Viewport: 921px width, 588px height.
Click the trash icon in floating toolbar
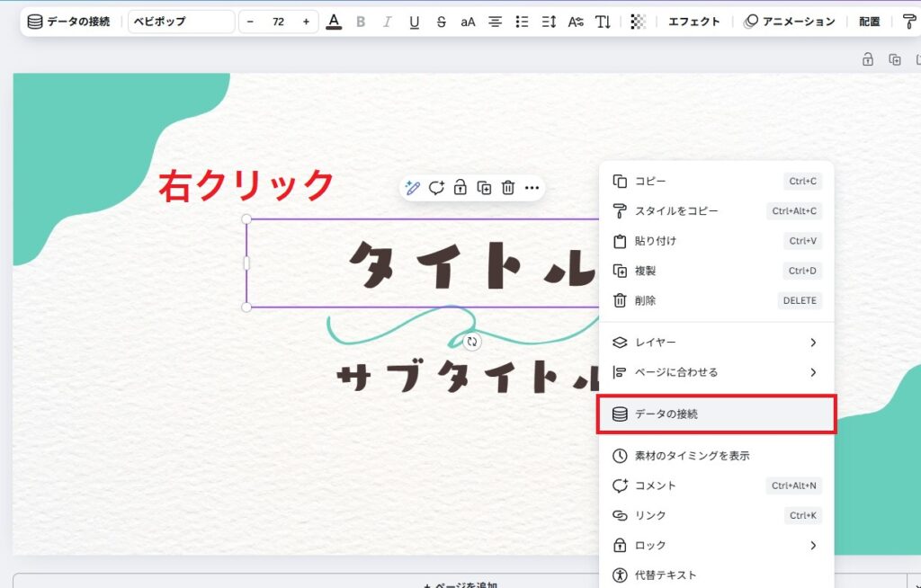coord(508,188)
